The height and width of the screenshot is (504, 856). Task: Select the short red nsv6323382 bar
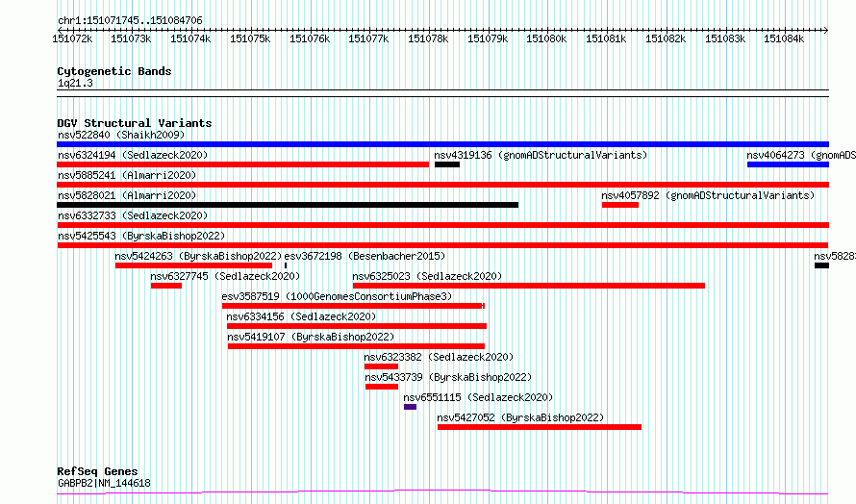pyautogui.click(x=382, y=366)
